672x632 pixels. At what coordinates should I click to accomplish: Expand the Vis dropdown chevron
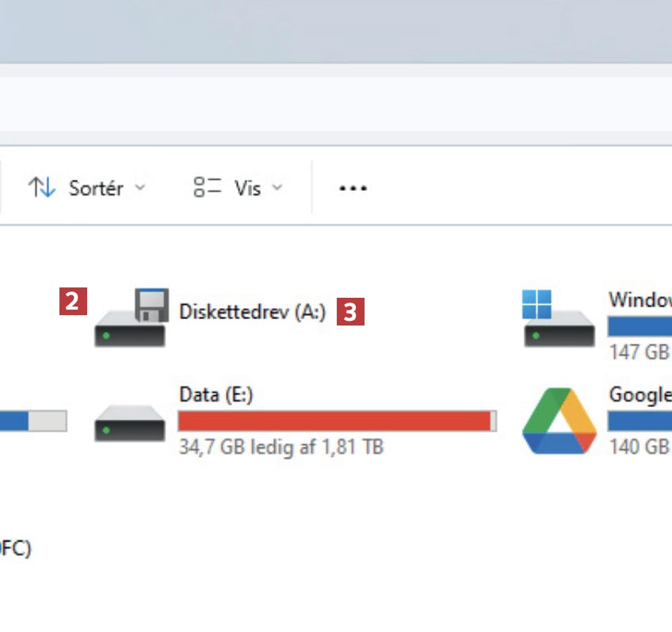[x=277, y=188]
